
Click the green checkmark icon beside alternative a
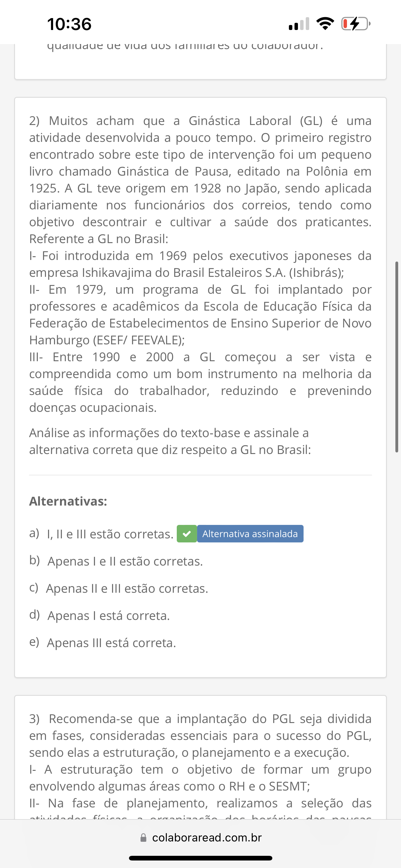[187, 534]
